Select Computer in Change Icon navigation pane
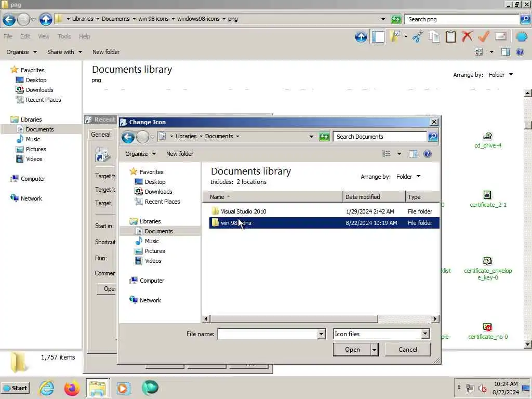The width and height of the screenshot is (532, 399). coord(147,281)
